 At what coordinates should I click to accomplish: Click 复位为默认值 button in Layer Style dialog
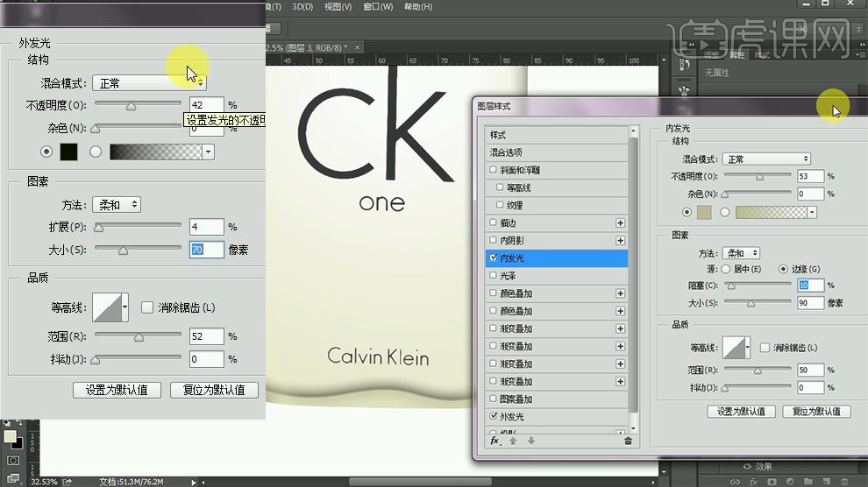[816, 412]
